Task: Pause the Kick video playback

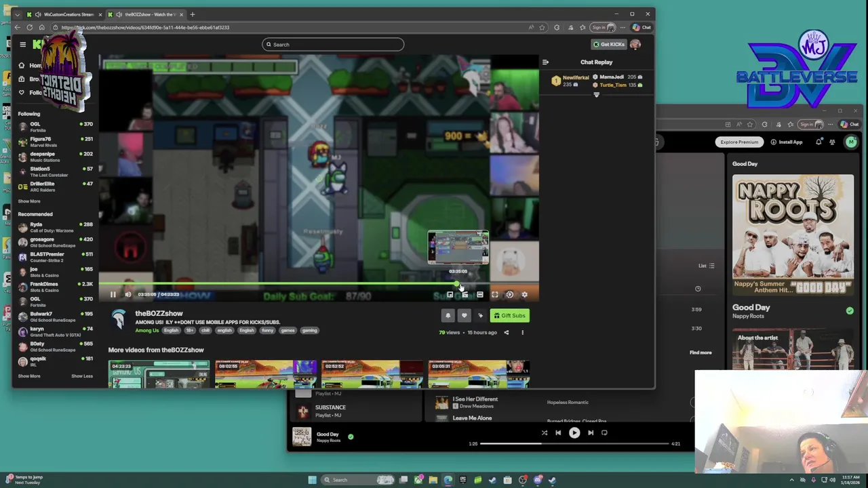Action: coord(113,294)
